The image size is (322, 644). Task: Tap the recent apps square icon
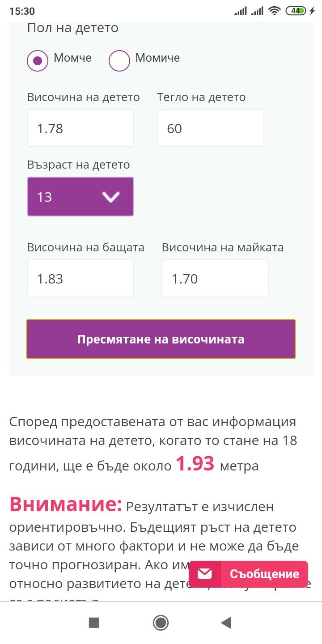coord(94,623)
